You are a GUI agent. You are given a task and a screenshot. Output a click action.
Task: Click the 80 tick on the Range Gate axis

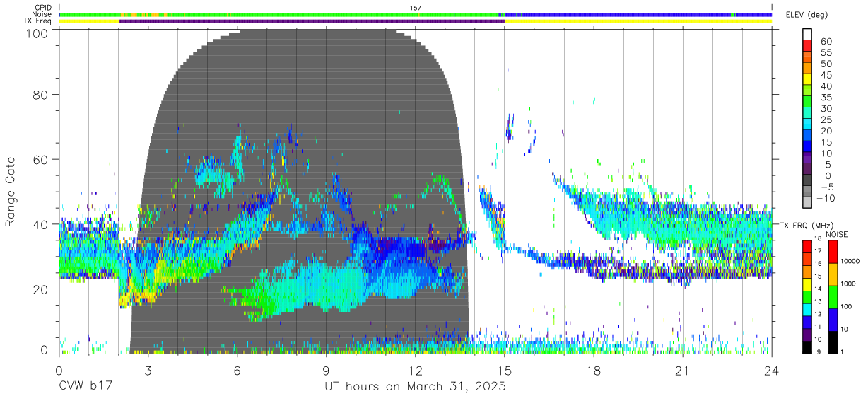(40, 94)
